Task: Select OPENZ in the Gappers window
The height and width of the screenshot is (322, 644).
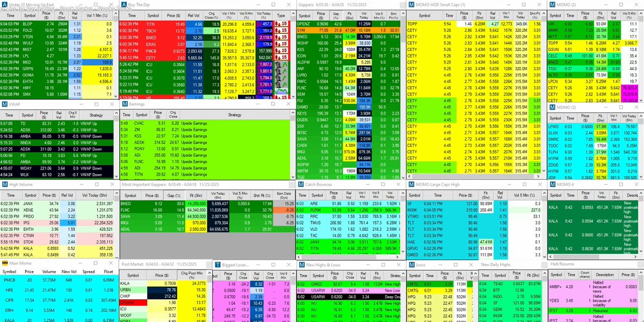Action: pos(303,24)
